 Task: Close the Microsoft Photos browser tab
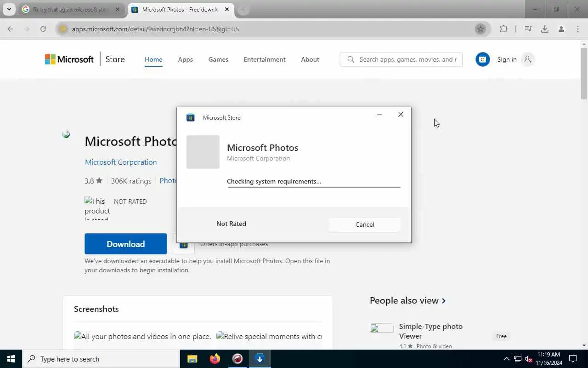(x=227, y=9)
